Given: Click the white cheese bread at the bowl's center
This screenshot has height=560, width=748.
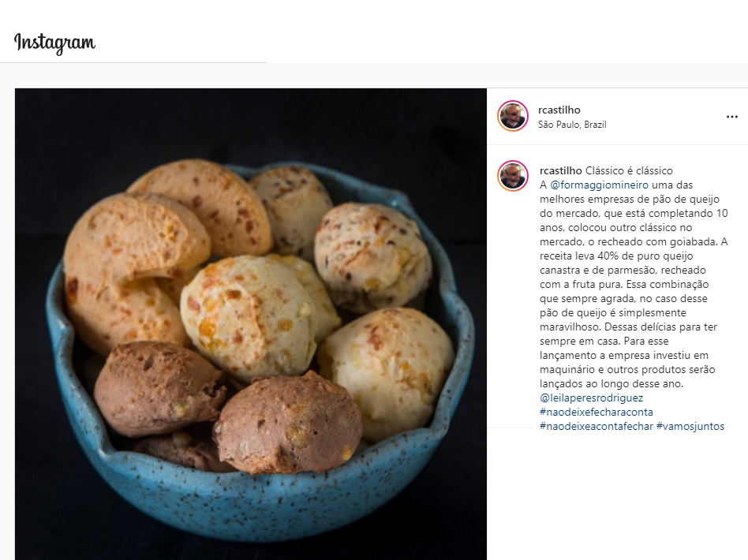Looking at the screenshot, I should point(248,317).
